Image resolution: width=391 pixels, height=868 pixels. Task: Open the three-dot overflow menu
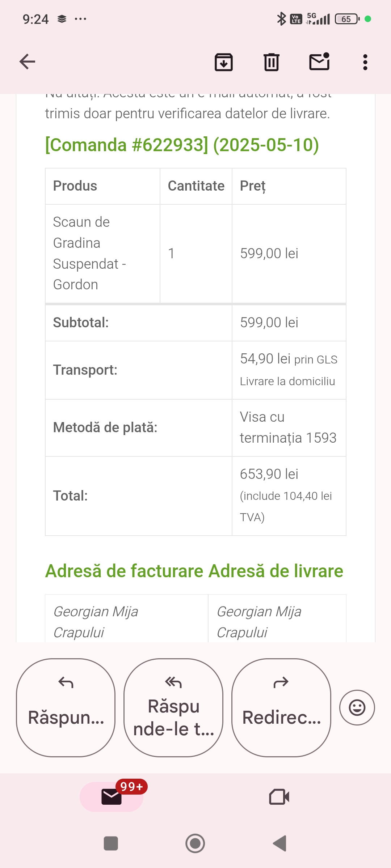point(365,62)
